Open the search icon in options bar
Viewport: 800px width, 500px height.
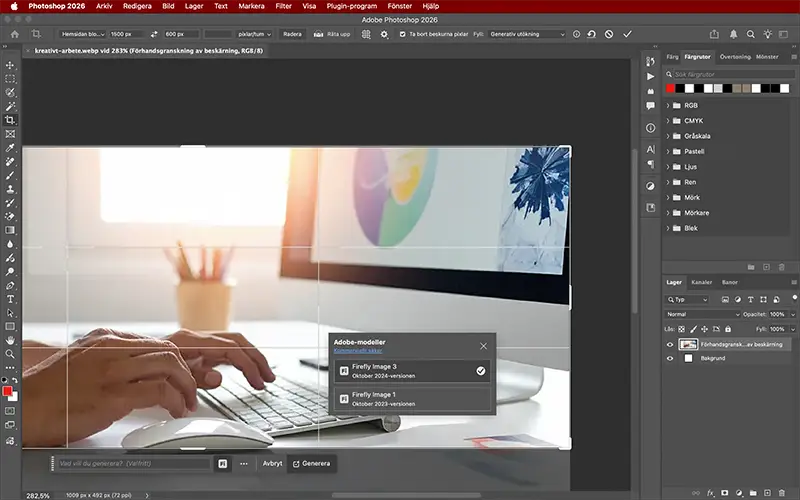[751, 34]
